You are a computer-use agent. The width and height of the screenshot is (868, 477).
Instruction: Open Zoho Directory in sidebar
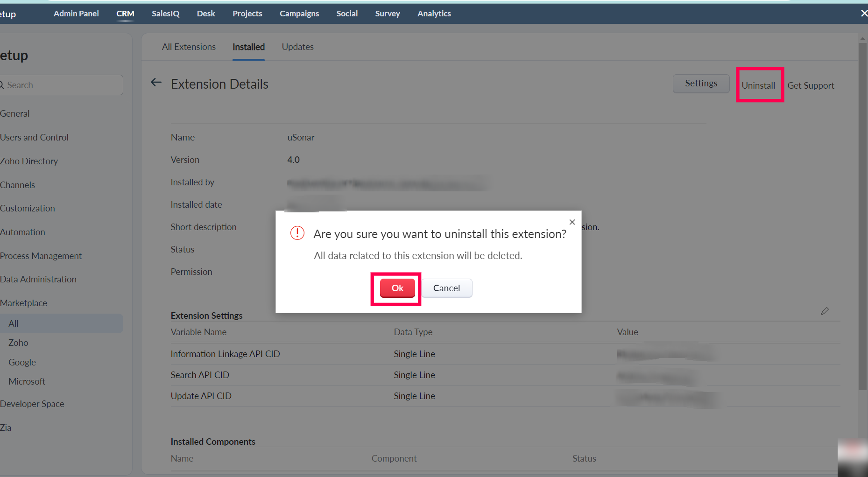click(x=29, y=161)
